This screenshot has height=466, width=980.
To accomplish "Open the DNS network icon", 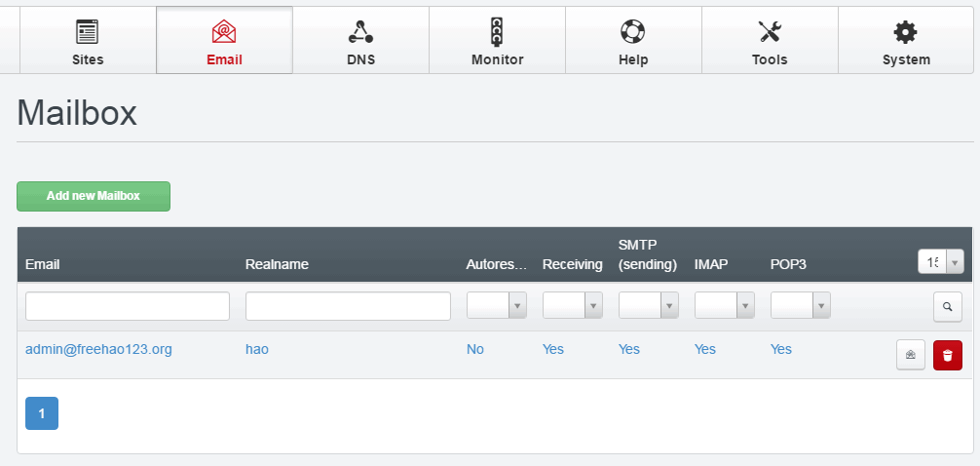I will pos(360,33).
